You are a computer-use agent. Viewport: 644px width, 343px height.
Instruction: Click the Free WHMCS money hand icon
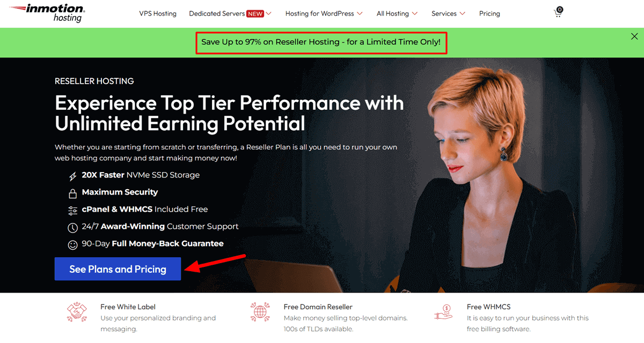pyautogui.click(x=443, y=312)
